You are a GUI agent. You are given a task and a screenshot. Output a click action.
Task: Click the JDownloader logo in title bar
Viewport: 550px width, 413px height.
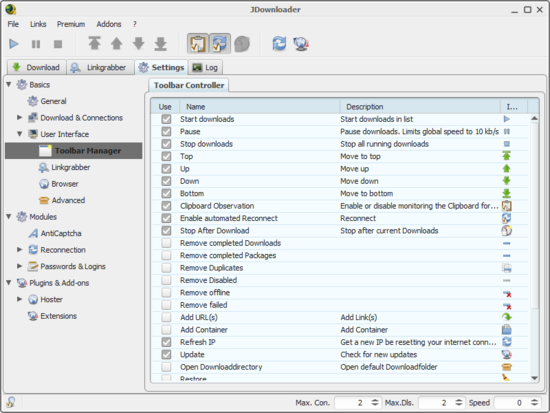(11, 9)
